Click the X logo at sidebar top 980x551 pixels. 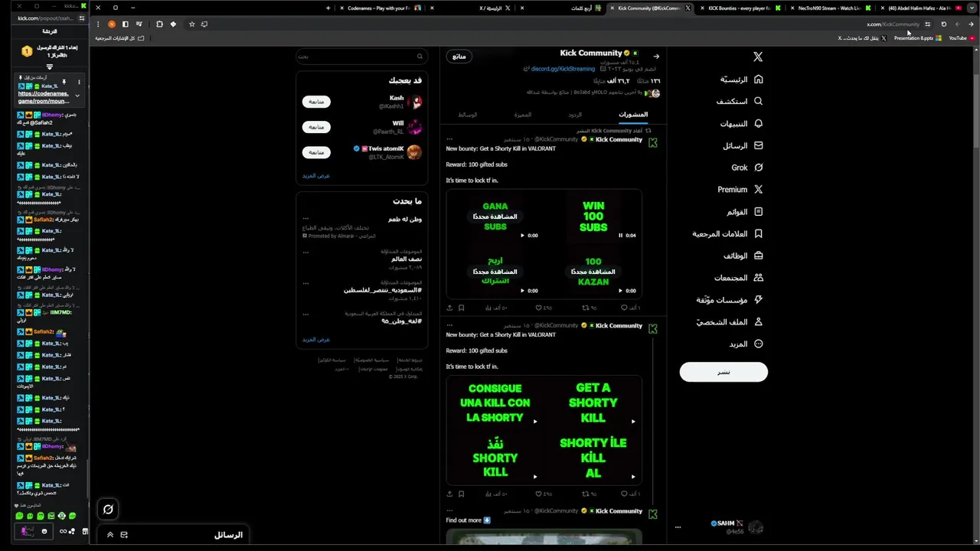[x=758, y=57]
